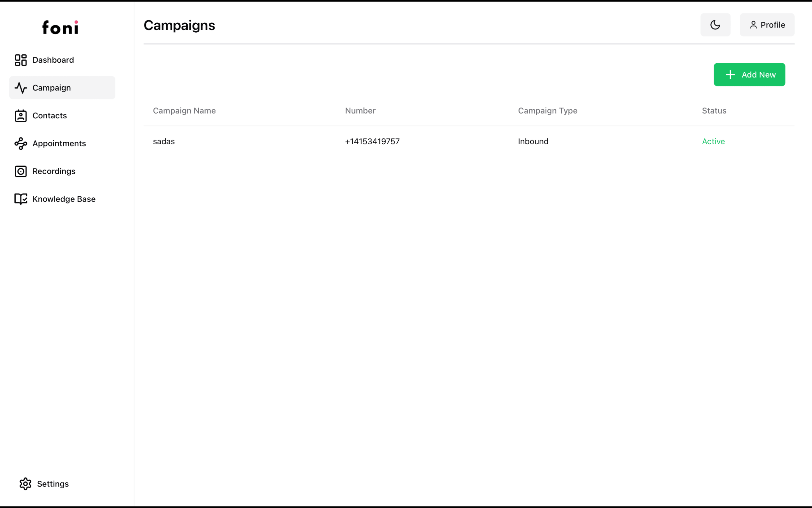
Task: Click the Settings gear icon
Action: pos(26,484)
